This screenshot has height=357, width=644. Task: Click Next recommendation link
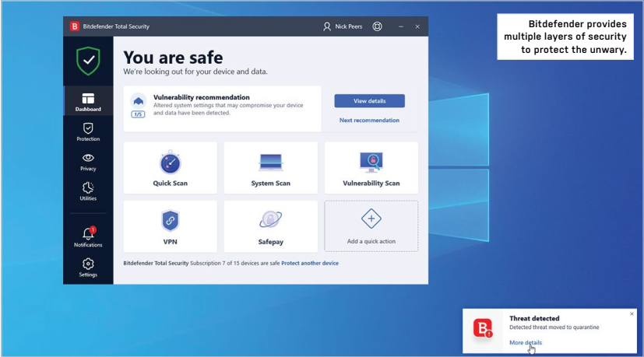(369, 121)
